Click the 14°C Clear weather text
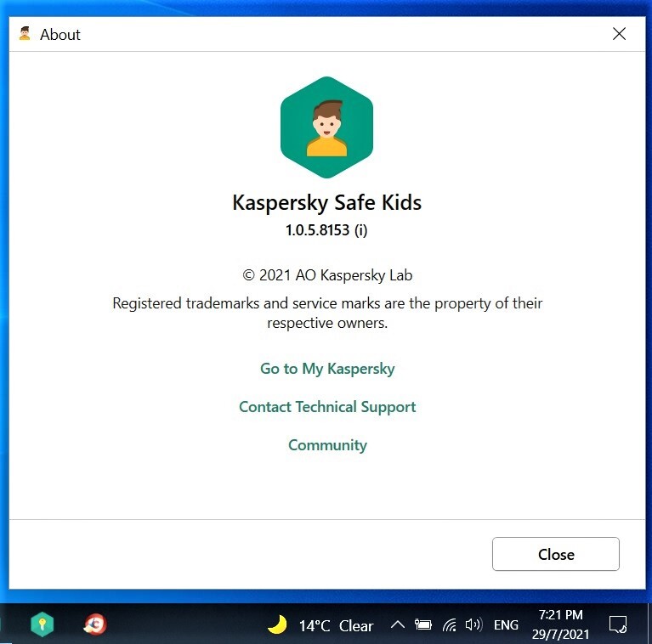The image size is (652, 644). point(336,625)
